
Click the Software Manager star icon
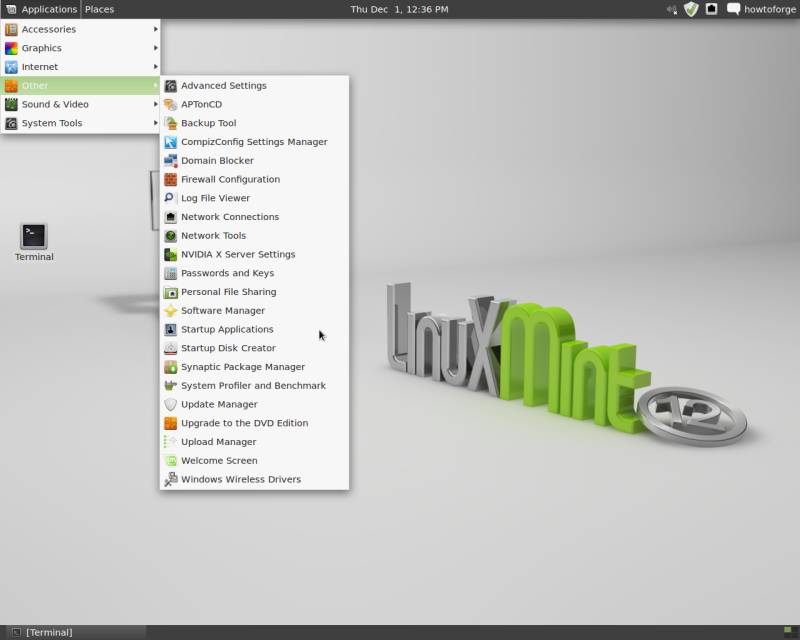click(x=170, y=311)
